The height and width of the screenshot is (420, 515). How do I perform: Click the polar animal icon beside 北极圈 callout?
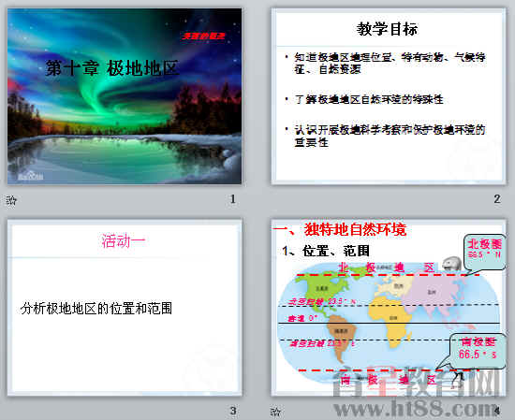coord(452,264)
